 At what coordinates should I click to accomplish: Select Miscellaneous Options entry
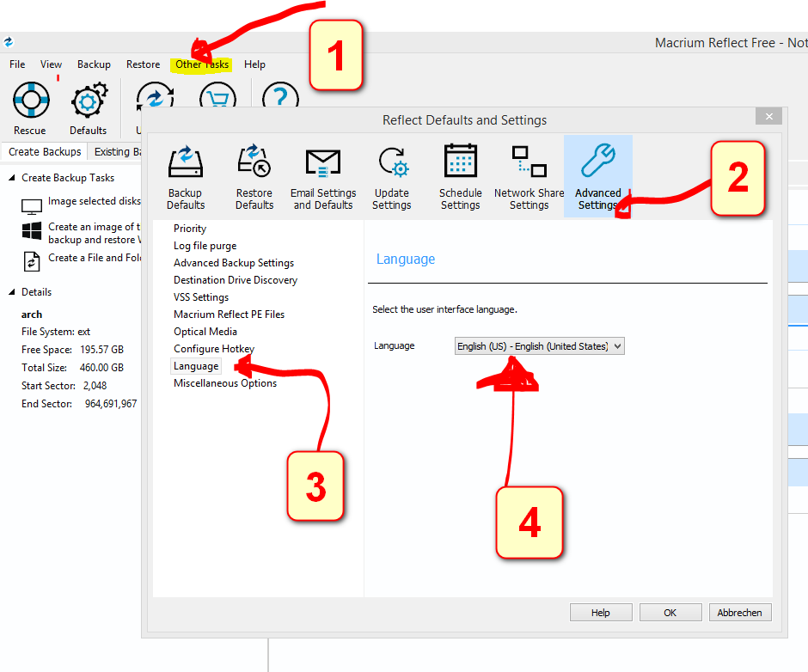[x=225, y=383]
